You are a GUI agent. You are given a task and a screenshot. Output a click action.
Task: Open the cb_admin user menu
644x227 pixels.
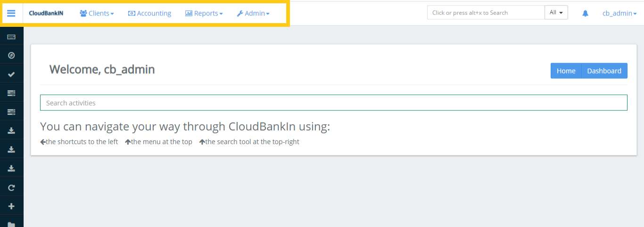(x=619, y=13)
